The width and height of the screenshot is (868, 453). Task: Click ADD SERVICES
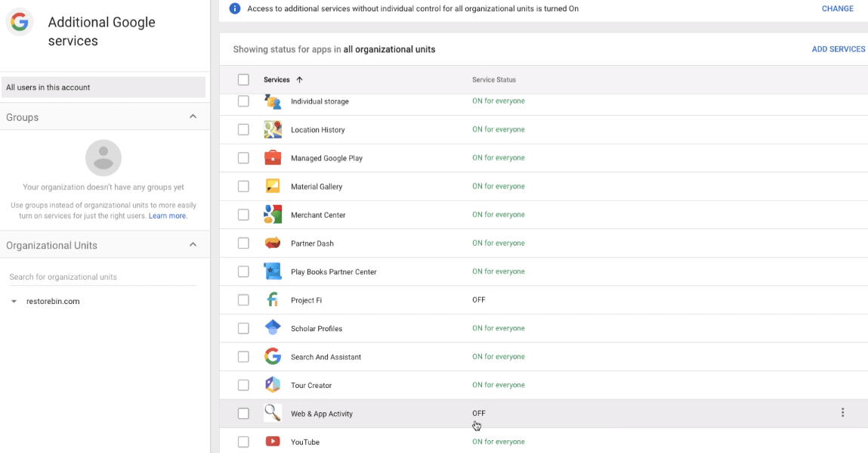coord(838,49)
